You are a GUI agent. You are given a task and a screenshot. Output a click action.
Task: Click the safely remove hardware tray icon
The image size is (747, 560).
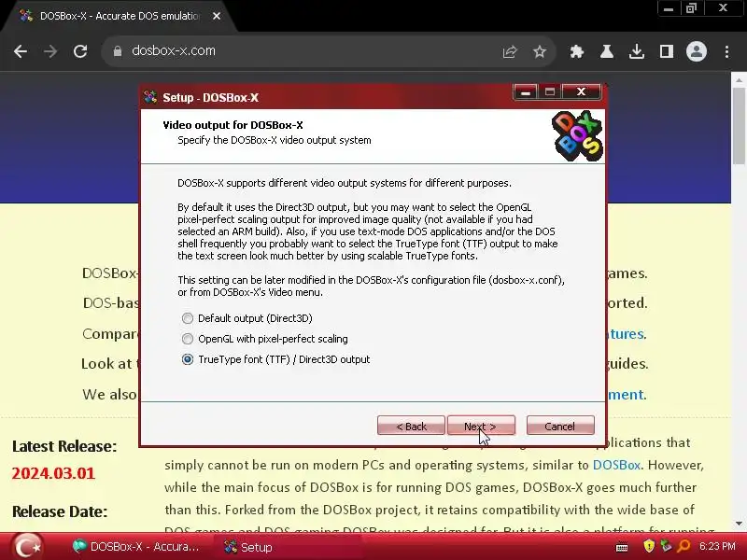(666, 546)
